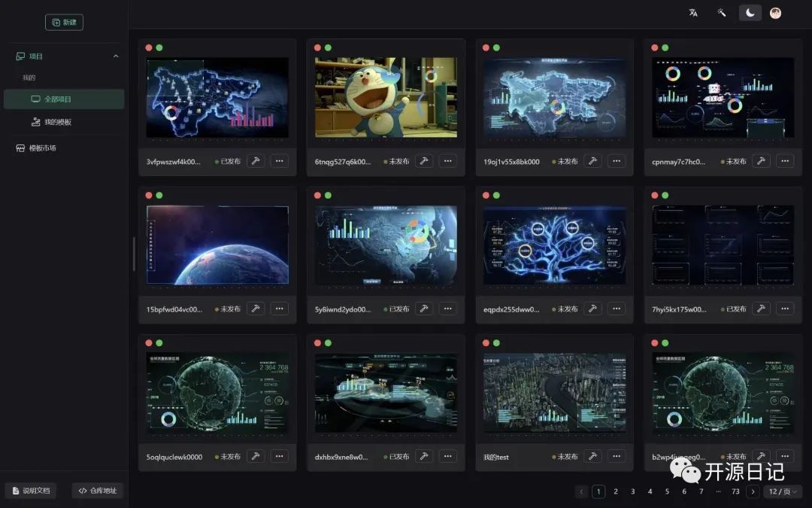The height and width of the screenshot is (508, 812).
Task: Open the 3D city map thumbnail
Action: pos(555,393)
